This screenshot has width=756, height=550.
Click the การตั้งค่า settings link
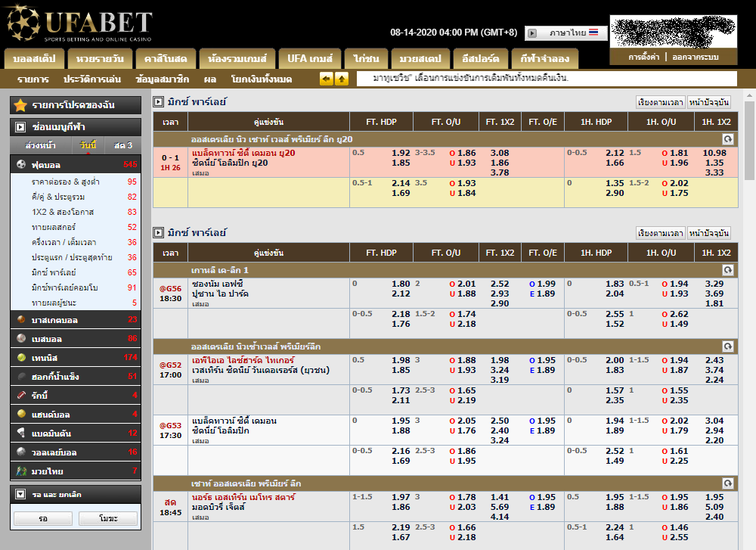pyautogui.click(x=643, y=57)
